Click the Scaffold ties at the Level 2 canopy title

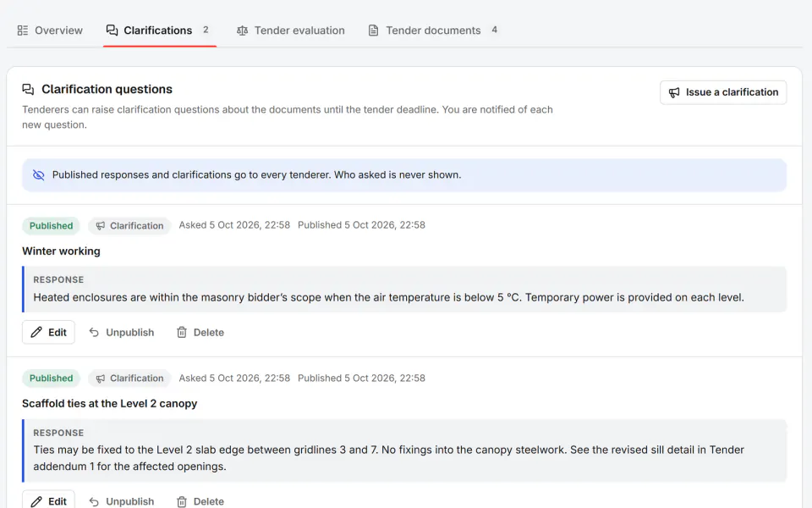109,403
